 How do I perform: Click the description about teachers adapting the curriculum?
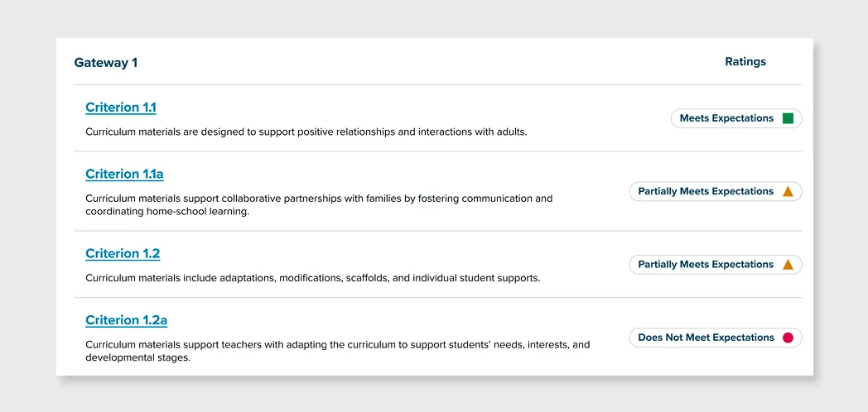point(337,351)
